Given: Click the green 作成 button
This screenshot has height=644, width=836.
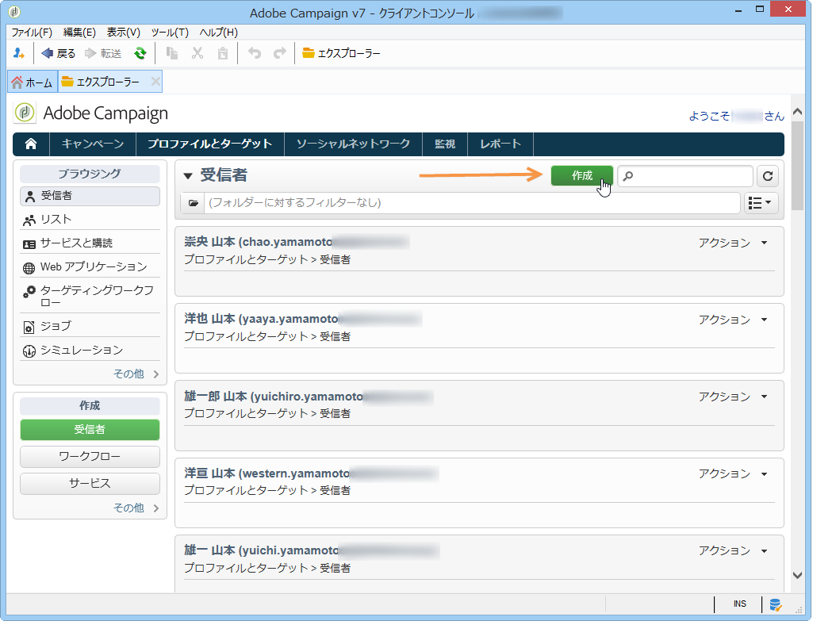Looking at the screenshot, I should pos(581,175).
